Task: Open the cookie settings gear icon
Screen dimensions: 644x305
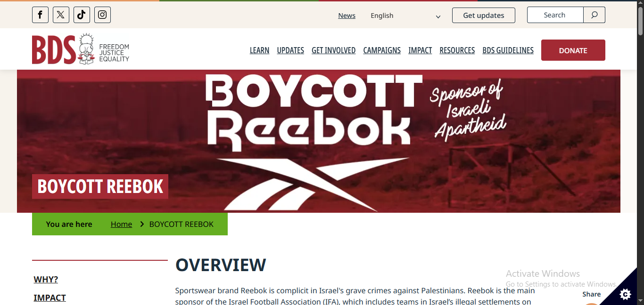Action: click(625, 295)
